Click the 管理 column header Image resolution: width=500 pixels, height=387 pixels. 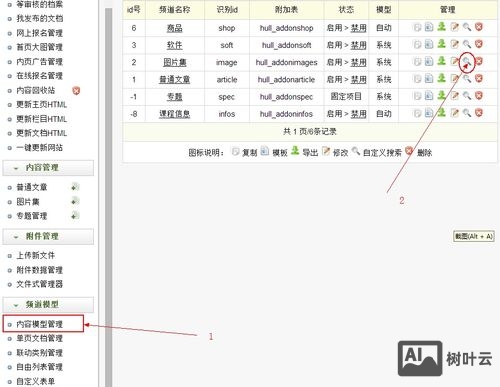click(x=447, y=10)
